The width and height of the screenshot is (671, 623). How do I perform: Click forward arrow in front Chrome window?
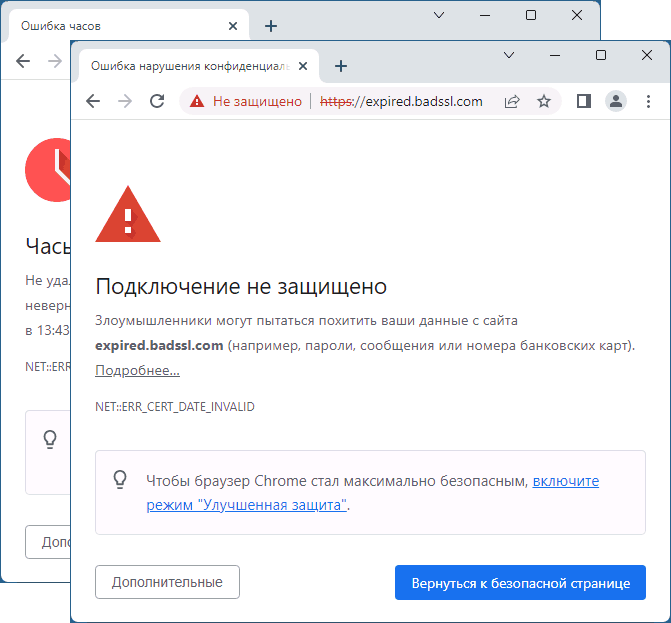tap(125, 101)
